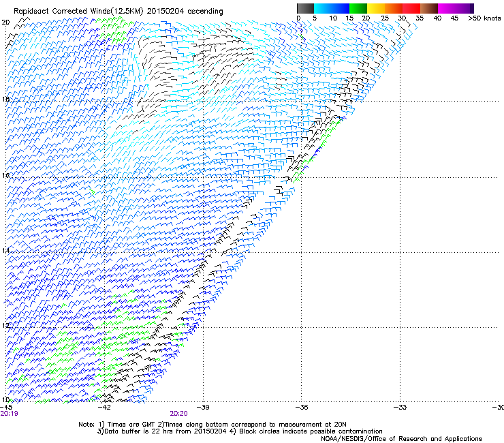This screenshot has height=443, width=504.
Task: Click the brown segment of the color bar
Action: pos(429,8)
